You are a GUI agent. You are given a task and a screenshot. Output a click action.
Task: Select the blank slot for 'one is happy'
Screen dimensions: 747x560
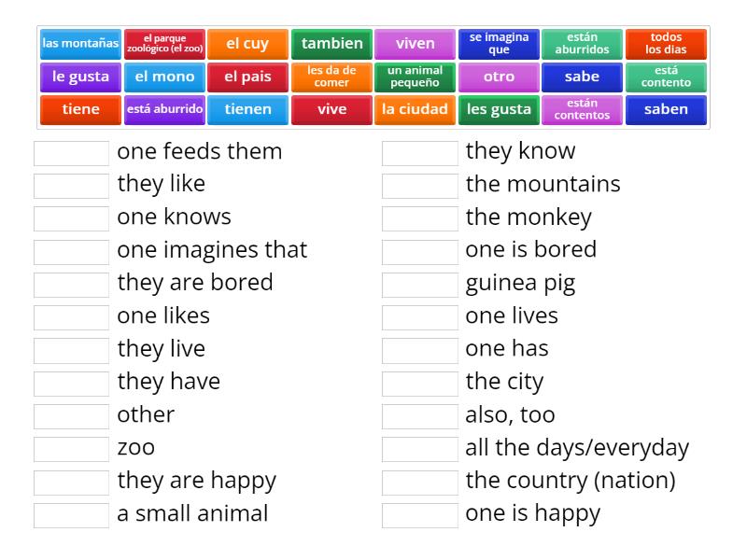coord(420,514)
